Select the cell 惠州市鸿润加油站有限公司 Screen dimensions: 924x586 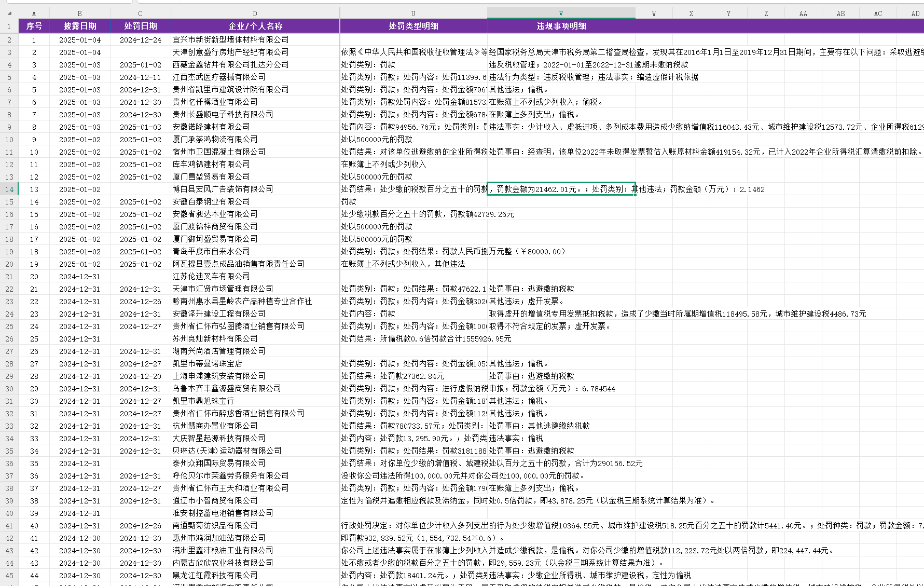(x=255, y=538)
